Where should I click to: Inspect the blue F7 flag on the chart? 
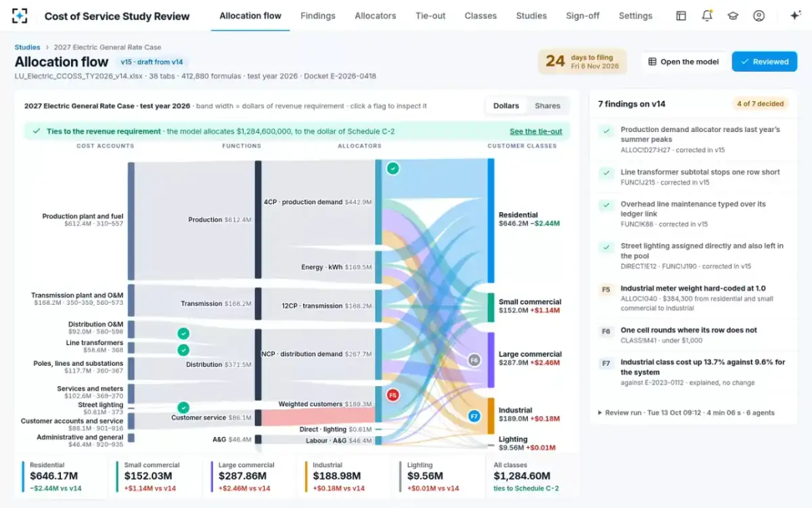[x=474, y=416]
